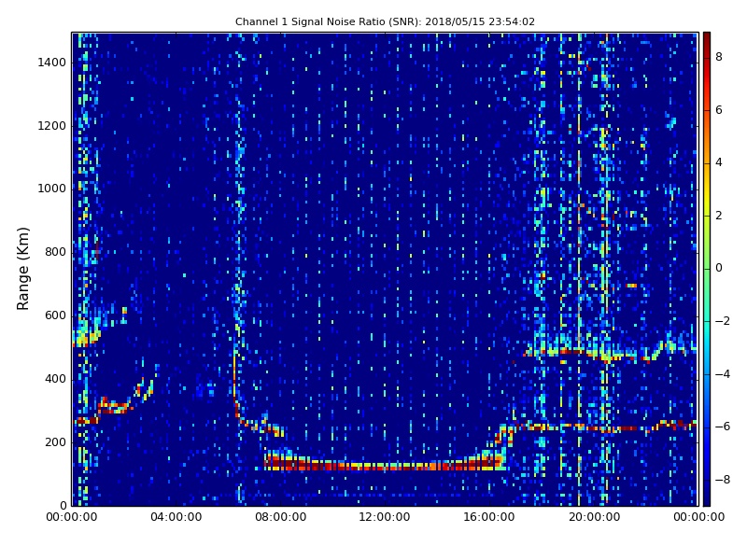Click the colorbar value label 6
This screenshot has width=747, height=560.
pos(719,110)
